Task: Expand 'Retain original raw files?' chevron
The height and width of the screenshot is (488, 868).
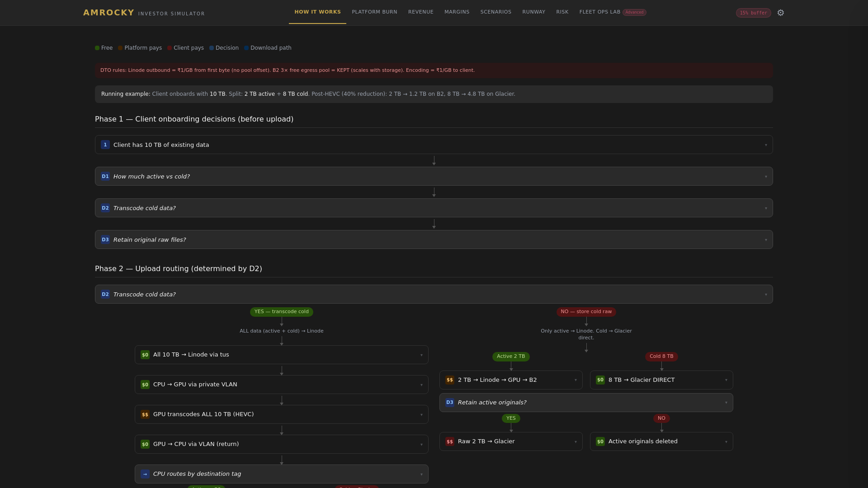Action: point(766,240)
